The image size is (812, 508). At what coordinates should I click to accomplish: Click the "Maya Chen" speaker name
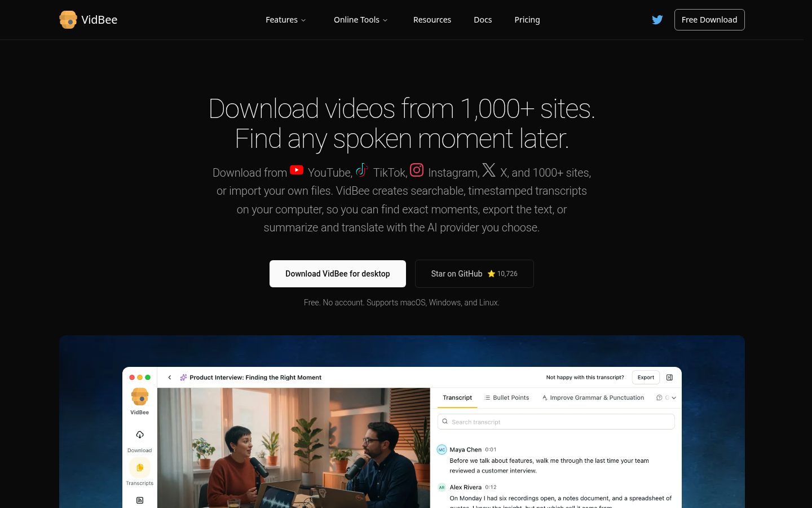click(x=465, y=450)
